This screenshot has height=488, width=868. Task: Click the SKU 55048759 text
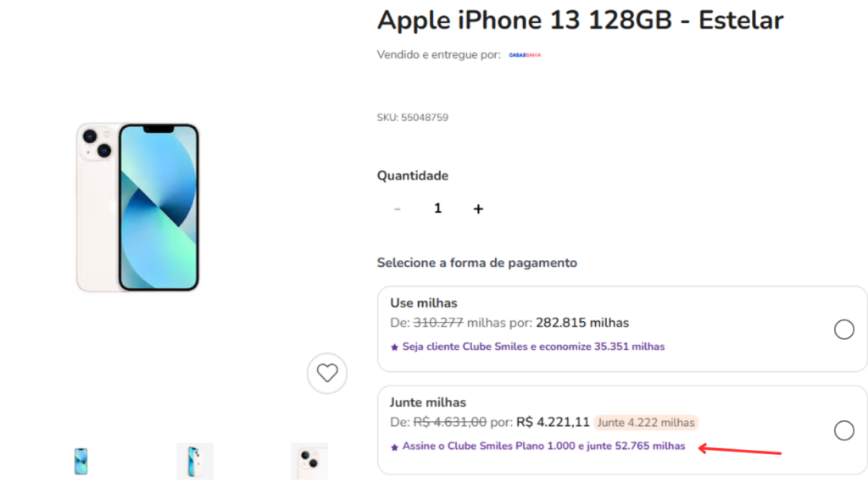pos(413,117)
